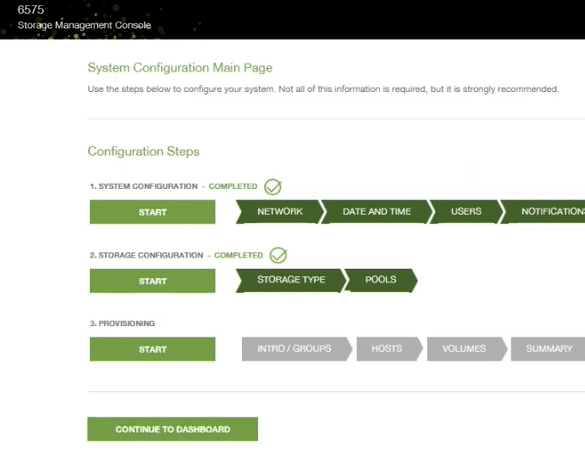Click the 'Use the steps below' instruction text
The height and width of the screenshot is (469, 585).
click(323, 89)
